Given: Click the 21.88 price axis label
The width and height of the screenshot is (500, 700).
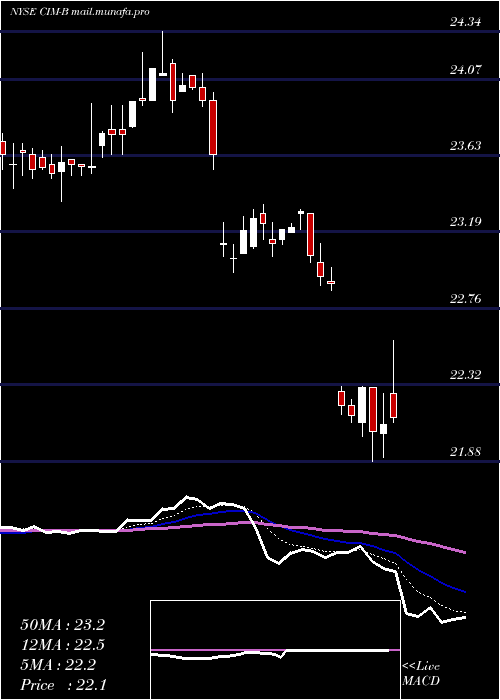Looking at the screenshot, I should tap(466, 451).
